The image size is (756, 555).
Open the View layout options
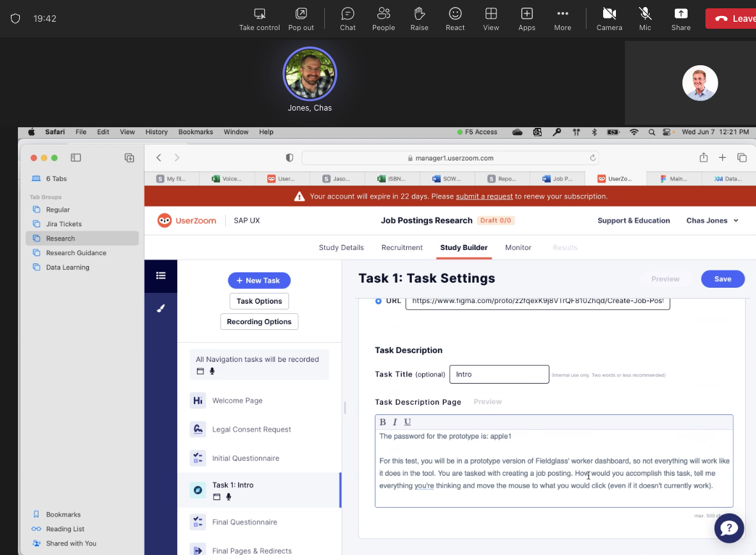[x=491, y=19]
